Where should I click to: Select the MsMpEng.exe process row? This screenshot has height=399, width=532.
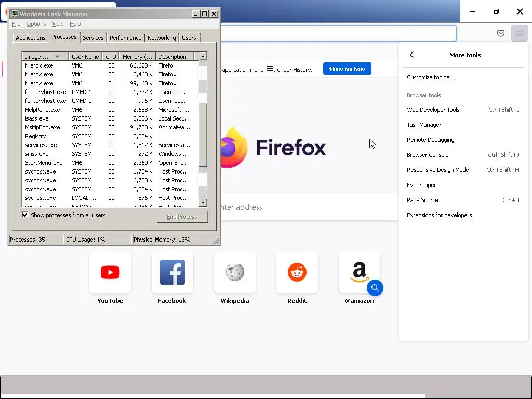pos(110,127)
